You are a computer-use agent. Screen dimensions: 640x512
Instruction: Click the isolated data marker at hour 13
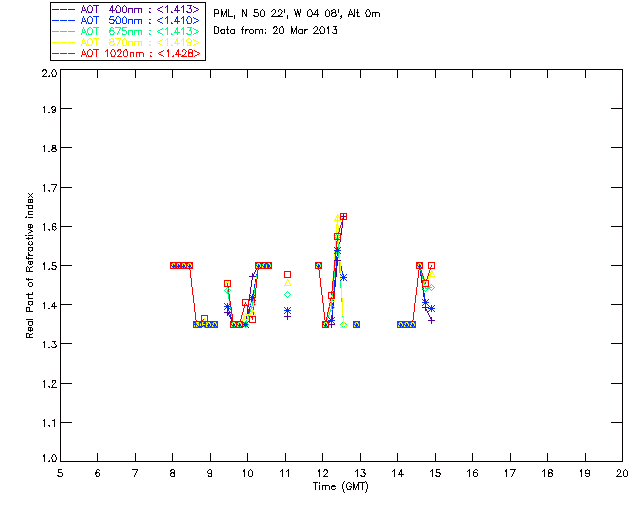tap(356, 325)
